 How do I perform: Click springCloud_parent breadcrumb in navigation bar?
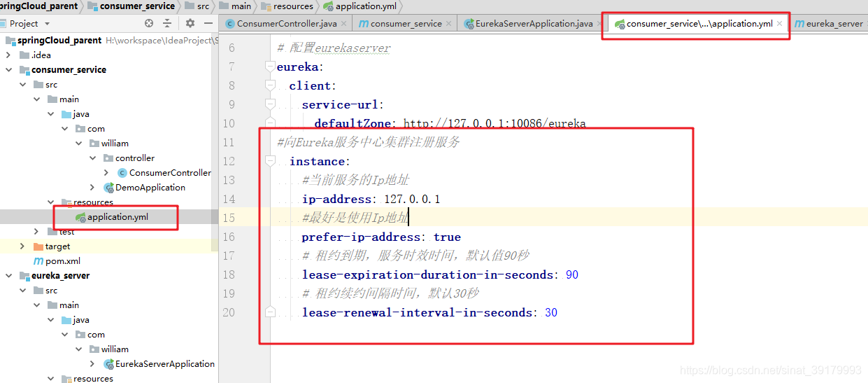pyautogui.click(x=39, y=6)
